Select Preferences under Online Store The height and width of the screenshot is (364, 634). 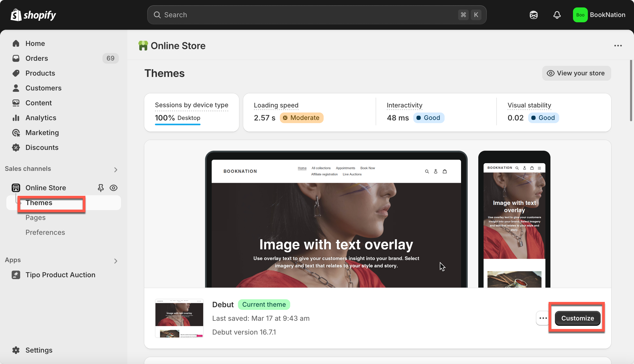click(45, 232)
